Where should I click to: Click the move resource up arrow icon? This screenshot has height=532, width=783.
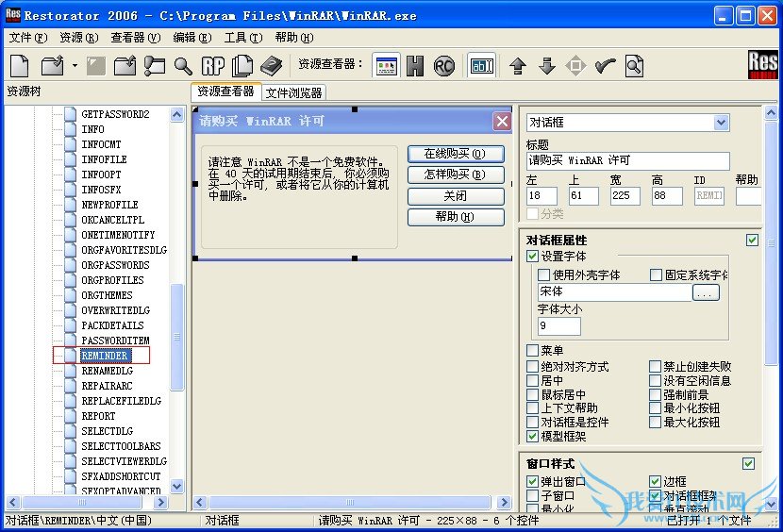(517, 65)
